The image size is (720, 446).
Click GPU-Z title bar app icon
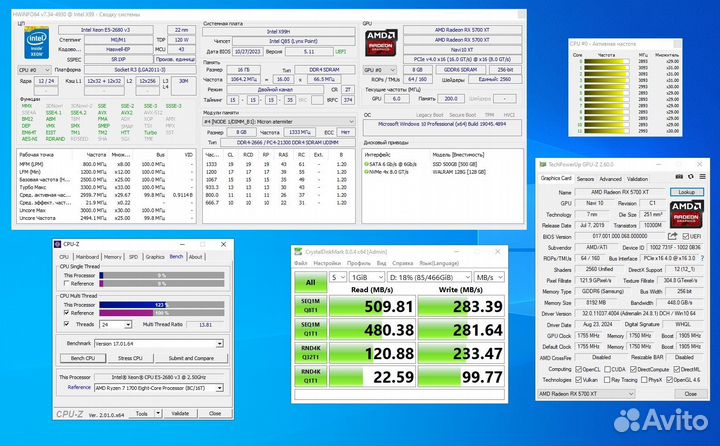point(543,164)
